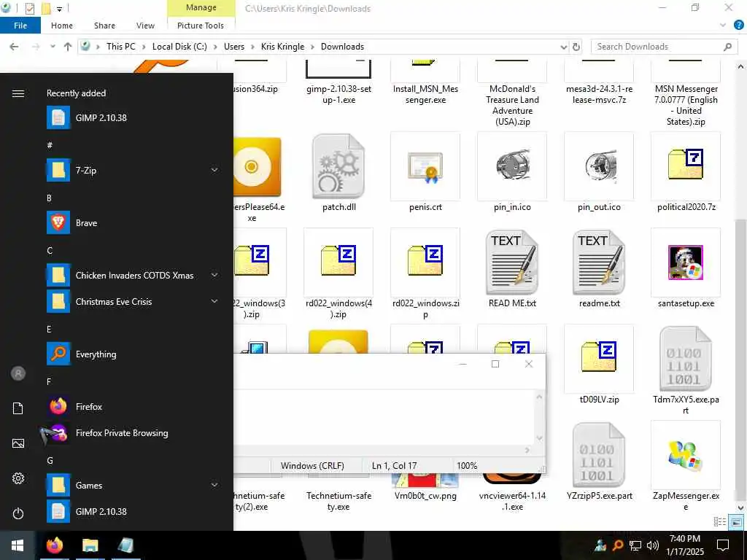This screenshot has height=560, width=747.
Task: Select the READ ME.txt file
Action: point(512,269)
